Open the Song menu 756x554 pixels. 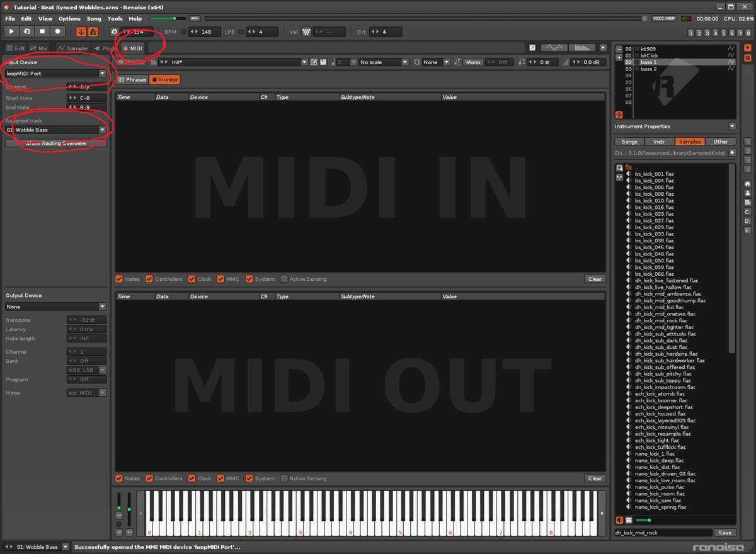tap(94, 19)
